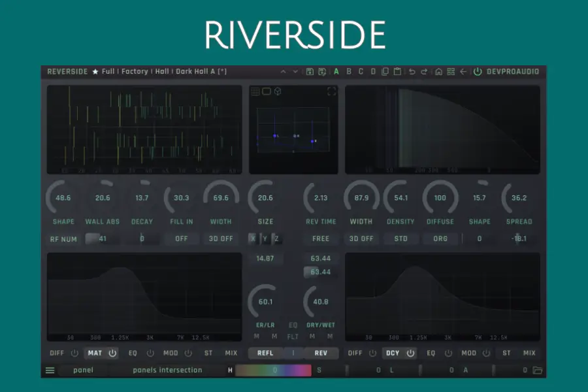The image size is (588, 392).
Task: Click the RF NUM slider showing 41
Action: tap(103, 238)
